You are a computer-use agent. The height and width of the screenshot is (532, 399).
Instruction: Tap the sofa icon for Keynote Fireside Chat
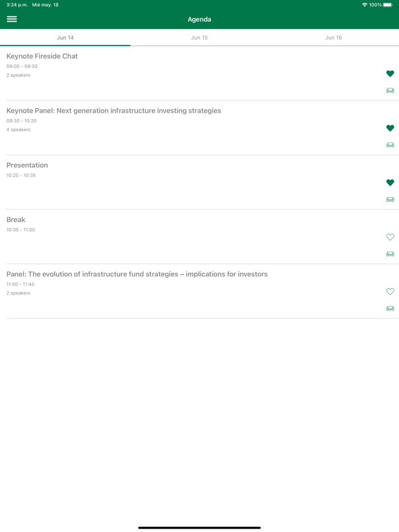[390, 91]
